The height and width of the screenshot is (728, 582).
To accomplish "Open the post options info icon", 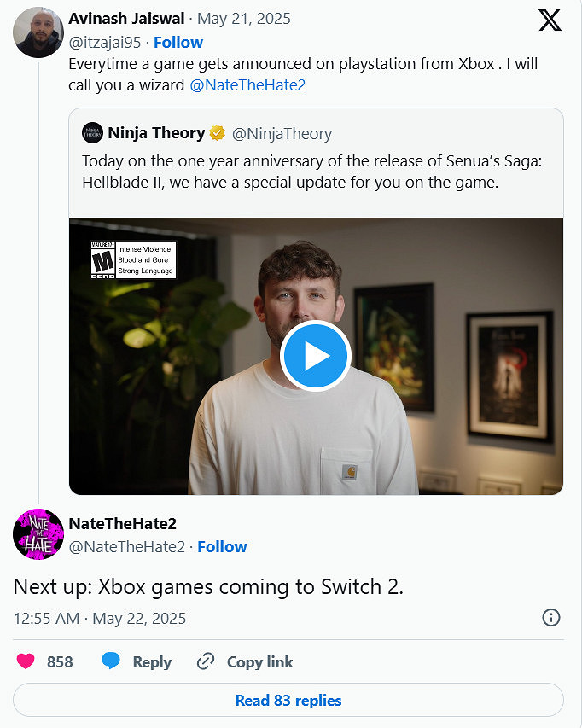I will pos(551,616).
